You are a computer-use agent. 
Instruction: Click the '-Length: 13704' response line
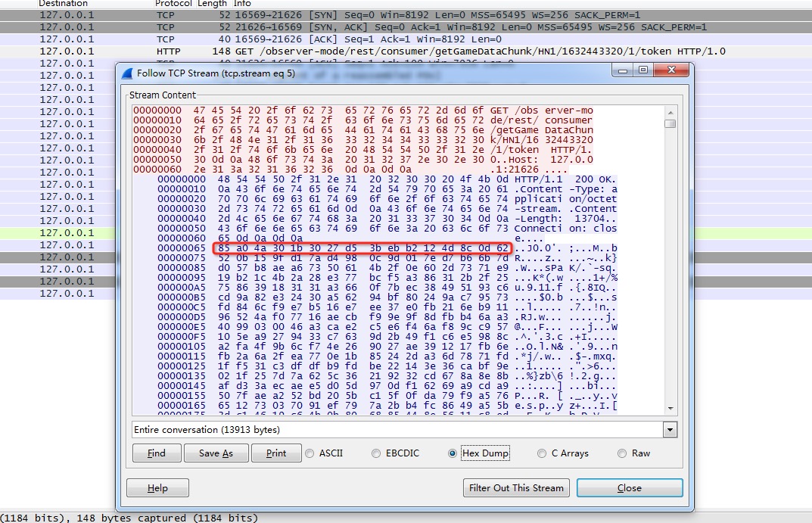[387, 219]
